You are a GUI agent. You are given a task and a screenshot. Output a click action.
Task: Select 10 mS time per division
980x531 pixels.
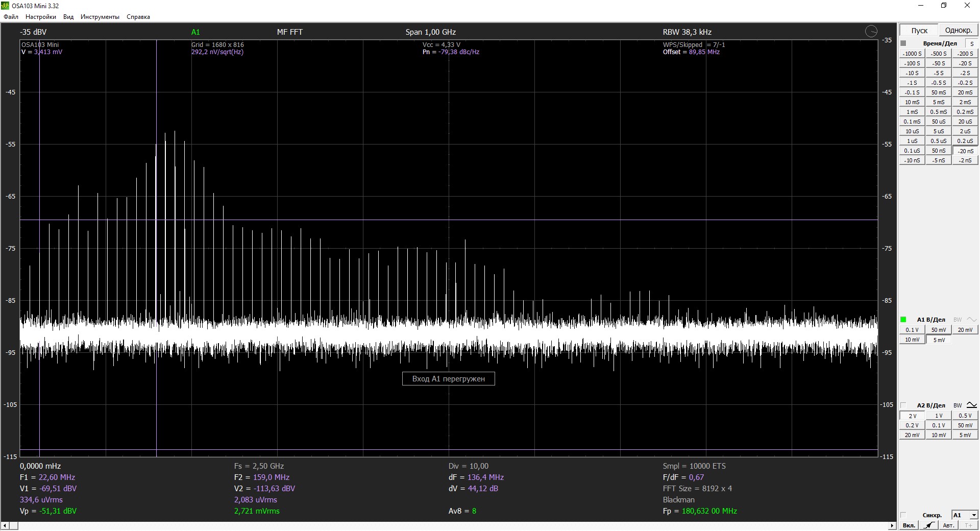[x=912, y=102]
